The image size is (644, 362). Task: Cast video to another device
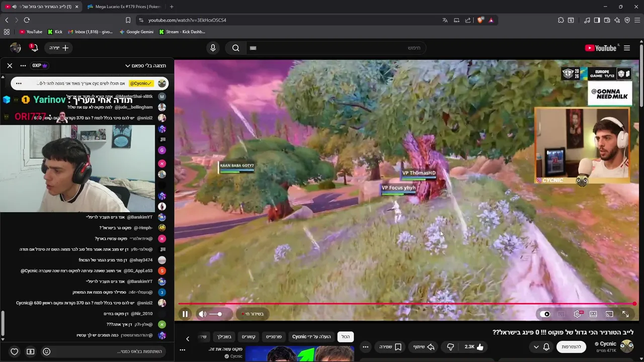[x=609, y=314]
